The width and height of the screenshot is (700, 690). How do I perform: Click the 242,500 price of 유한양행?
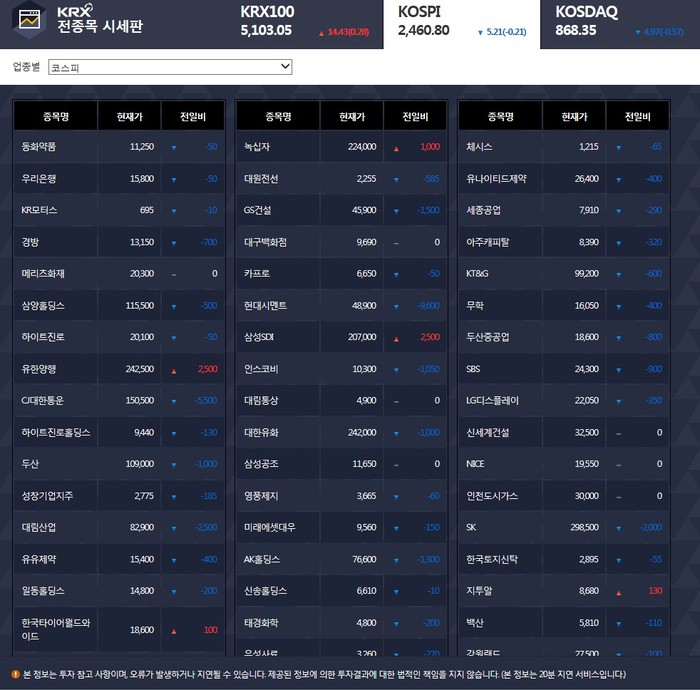point(140,369)
